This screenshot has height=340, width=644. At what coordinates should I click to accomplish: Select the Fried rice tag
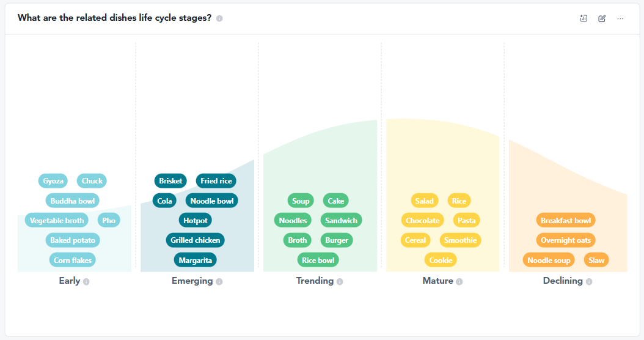coord(216,181)
